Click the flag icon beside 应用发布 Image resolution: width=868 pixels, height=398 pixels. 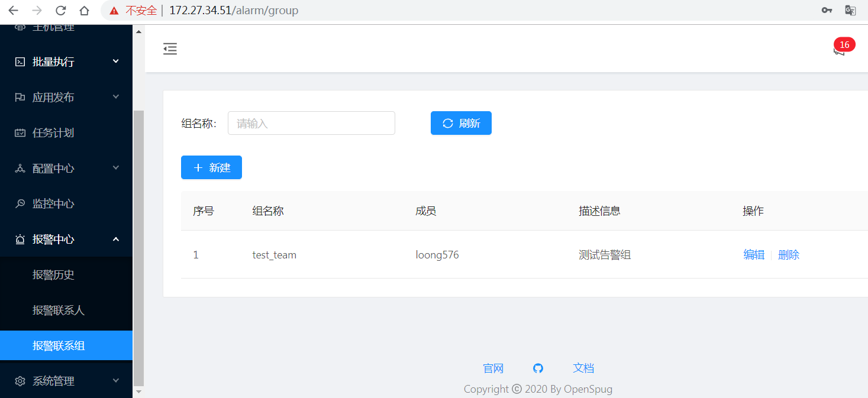click(20, 97)
